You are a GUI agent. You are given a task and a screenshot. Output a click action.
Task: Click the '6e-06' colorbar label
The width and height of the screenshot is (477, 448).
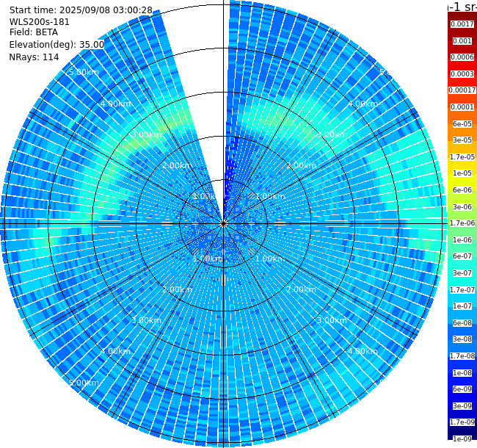[x=462, y=190]
